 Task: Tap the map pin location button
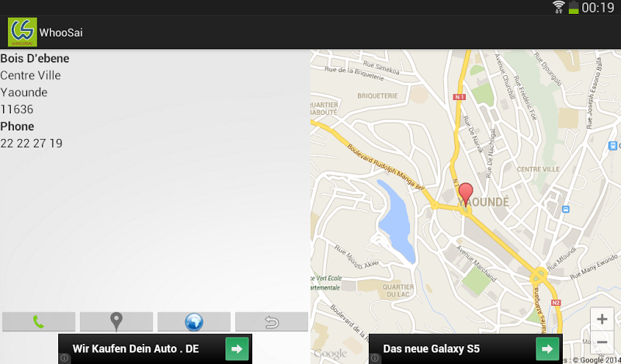(x=116, y=321)
